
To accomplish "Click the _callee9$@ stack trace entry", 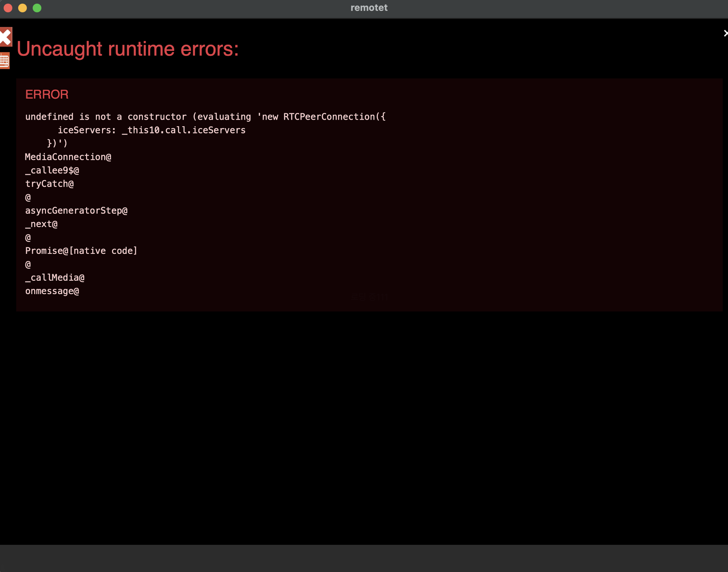I will coord(52,170).
